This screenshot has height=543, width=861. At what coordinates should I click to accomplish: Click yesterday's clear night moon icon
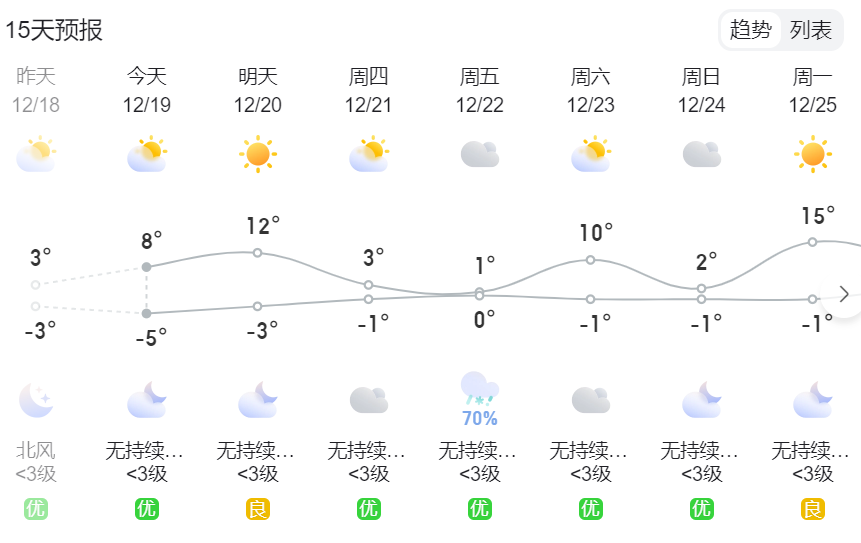(x=36, y=400)
